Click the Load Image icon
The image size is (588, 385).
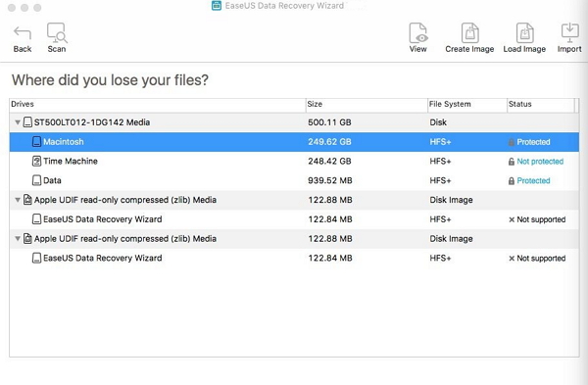click(524, 33)
